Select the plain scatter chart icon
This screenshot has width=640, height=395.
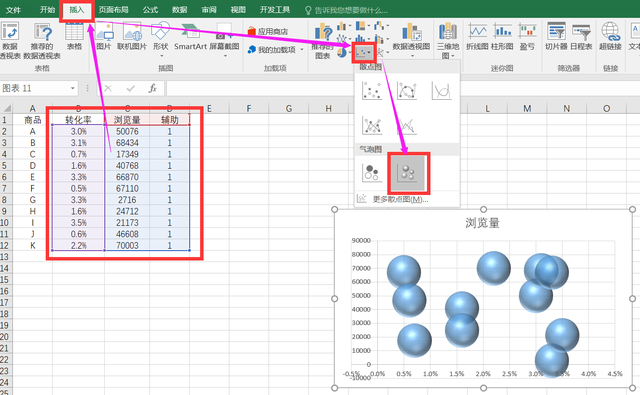372,91
